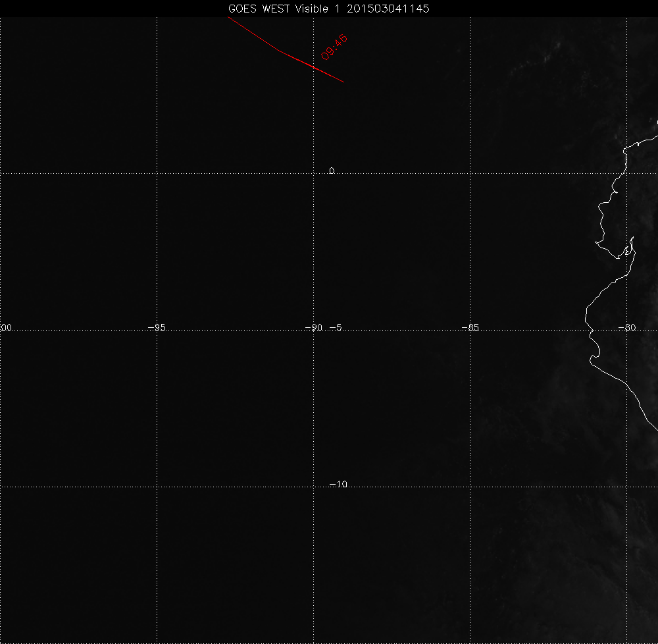The height and width of the screenshot is (644, 658).
Task: Select the "-90" longitude label
Action: point(314,327)
